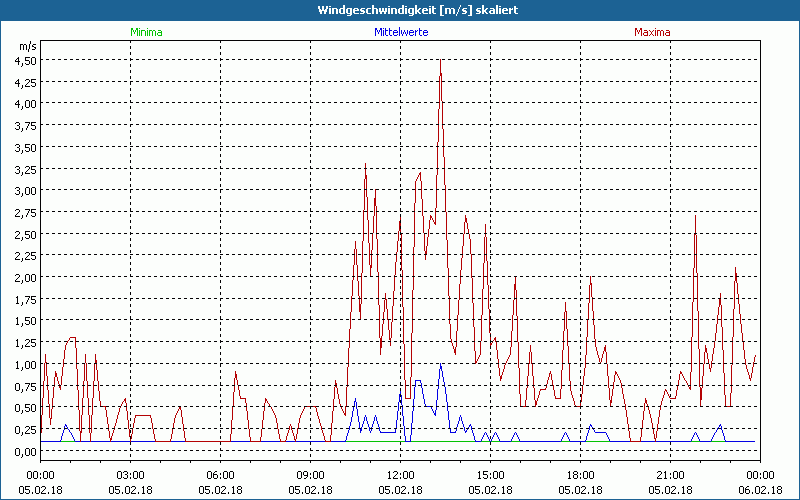Click the 15:00 x-axis time label
800x500 pixels.
point(490,474)
